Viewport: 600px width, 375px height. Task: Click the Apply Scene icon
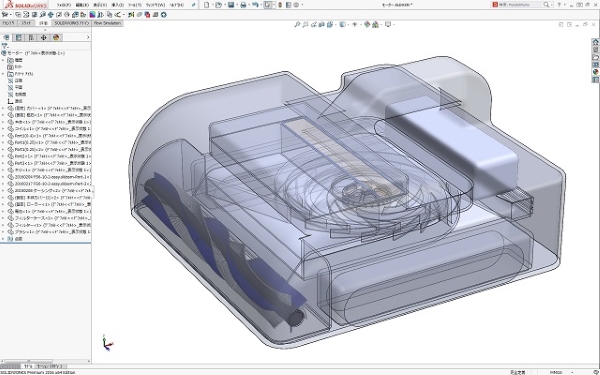[375, 24]
